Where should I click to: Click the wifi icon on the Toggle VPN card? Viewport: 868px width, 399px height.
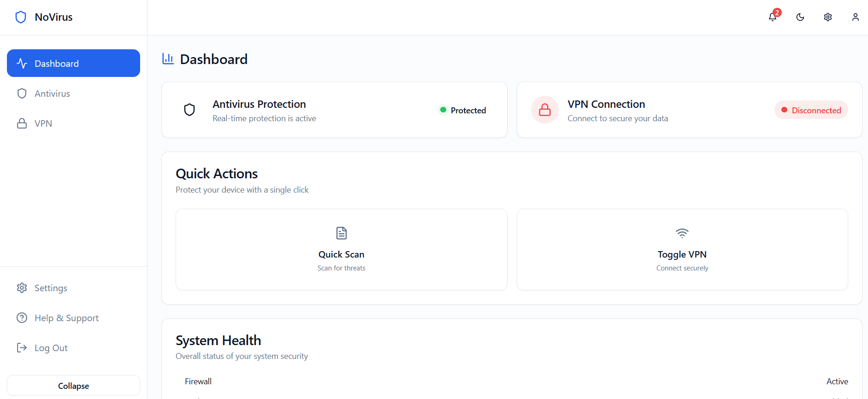pos(682,233)
